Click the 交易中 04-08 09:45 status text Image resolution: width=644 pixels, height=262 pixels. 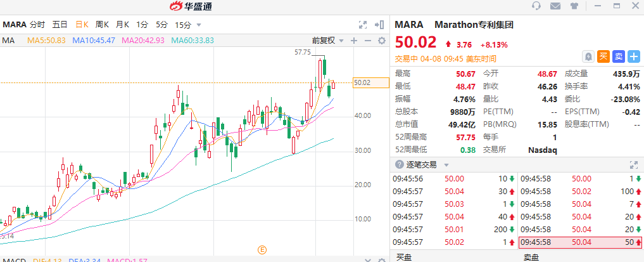[445, 59]
